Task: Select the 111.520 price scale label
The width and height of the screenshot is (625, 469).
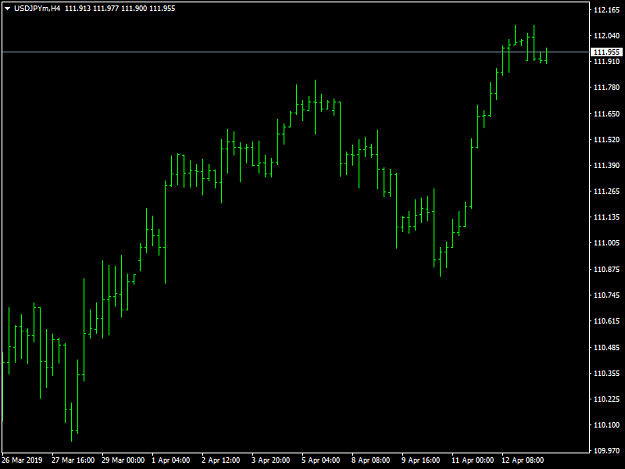Action: (607, 139)
